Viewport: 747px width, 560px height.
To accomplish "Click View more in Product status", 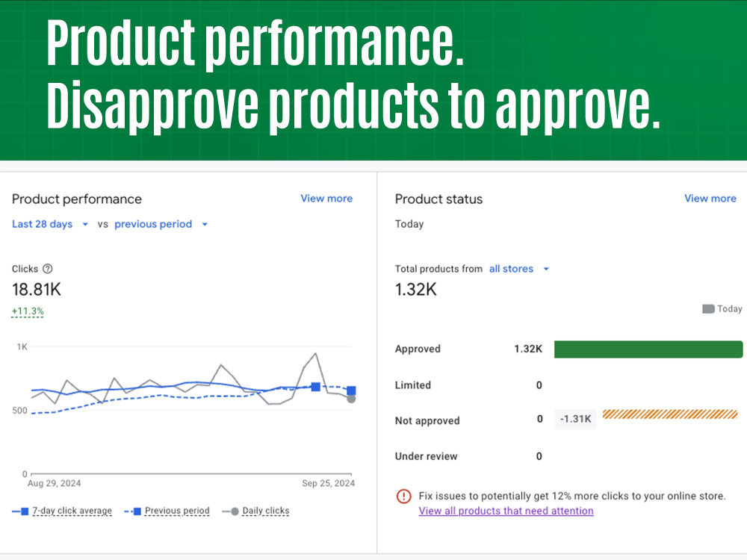I will pos(710,199).
